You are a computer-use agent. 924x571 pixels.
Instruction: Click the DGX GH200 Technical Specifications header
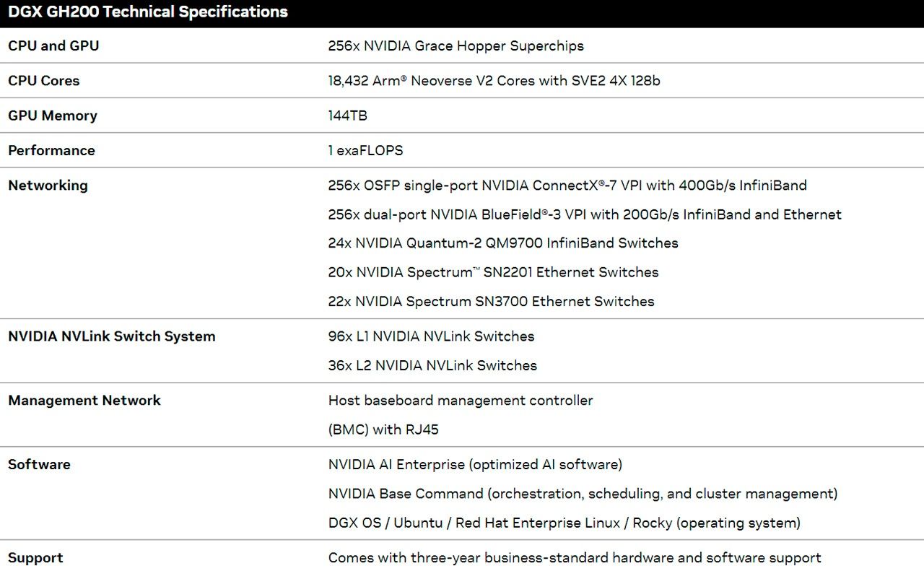[148, 12]
